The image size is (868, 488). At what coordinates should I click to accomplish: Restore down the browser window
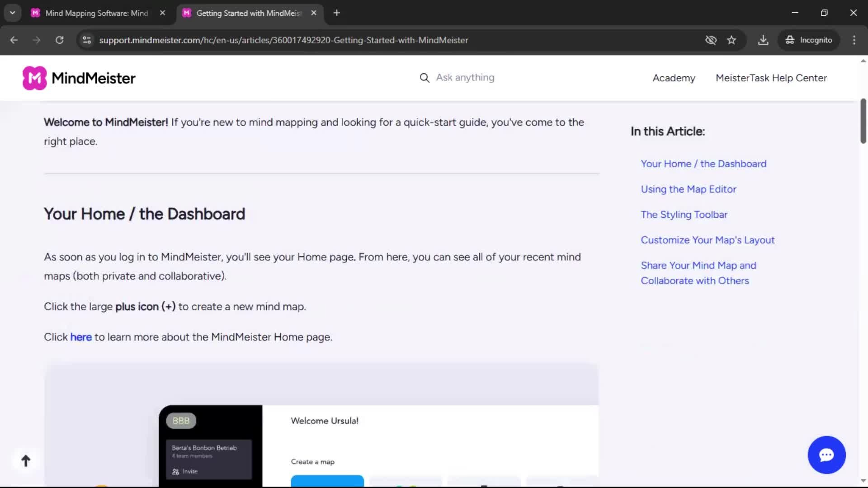[824, 13]
